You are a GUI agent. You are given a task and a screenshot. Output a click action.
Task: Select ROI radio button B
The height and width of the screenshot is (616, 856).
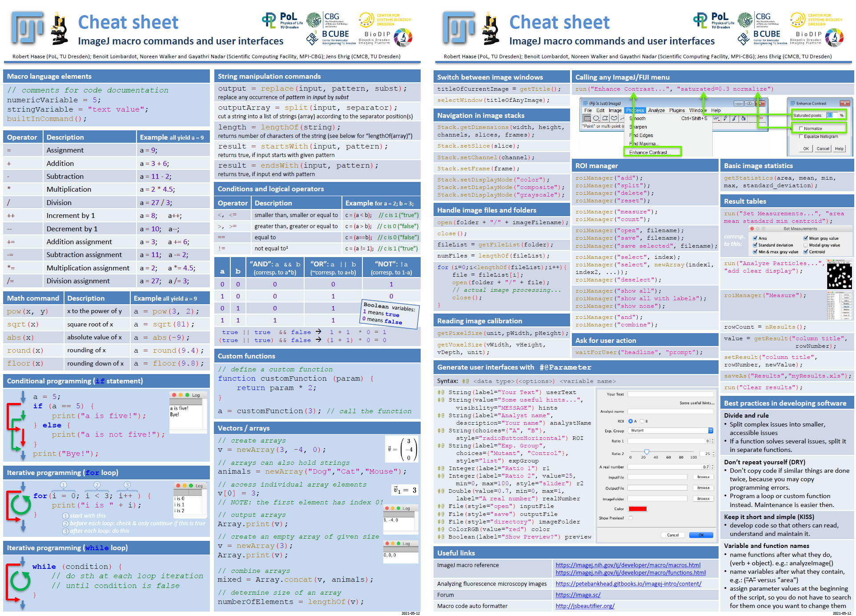pos(642,421)
